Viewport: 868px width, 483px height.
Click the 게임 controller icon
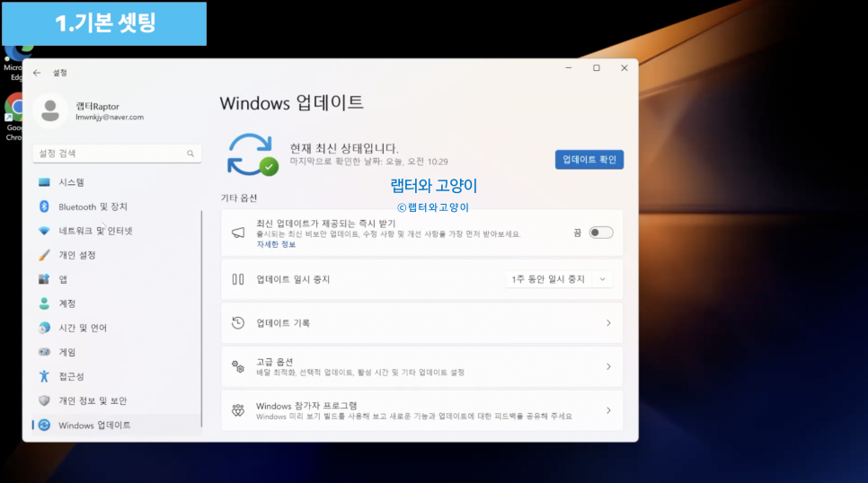44,352
